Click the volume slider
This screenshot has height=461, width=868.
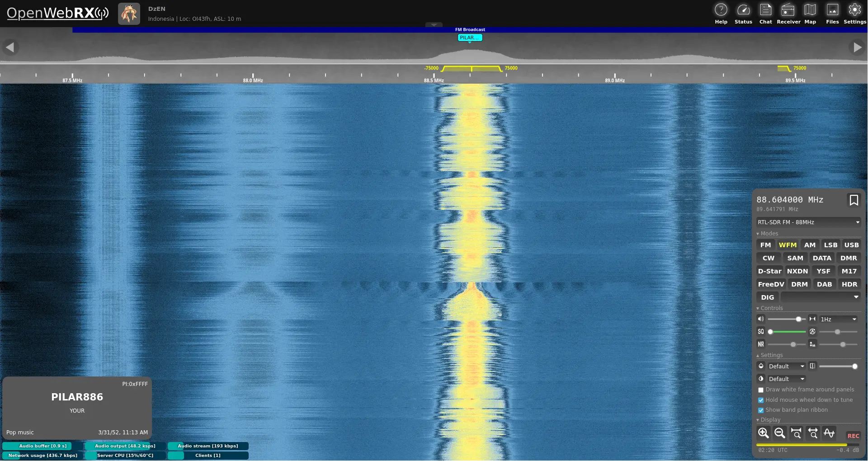[x=787, y=319]
